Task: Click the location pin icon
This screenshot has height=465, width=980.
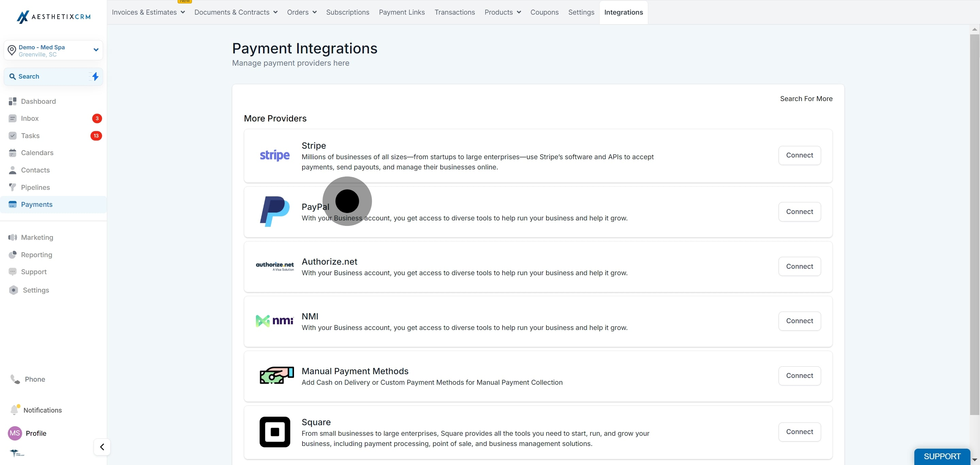Action: pyautogui.click(x=12, y=50)
